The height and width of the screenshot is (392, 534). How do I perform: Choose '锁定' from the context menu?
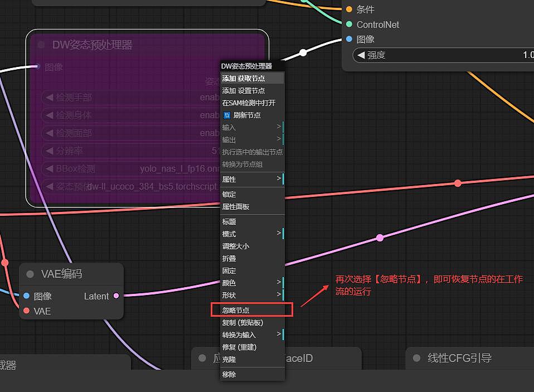[252, 194]
